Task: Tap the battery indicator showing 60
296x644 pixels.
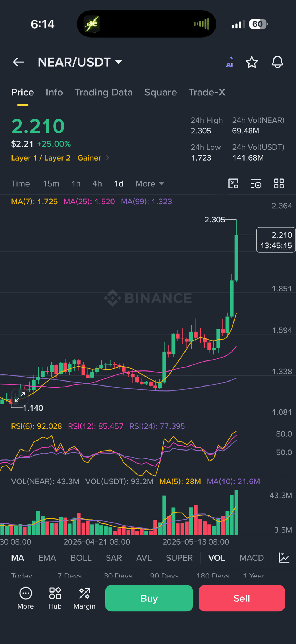Action: (x=258, y=24)
